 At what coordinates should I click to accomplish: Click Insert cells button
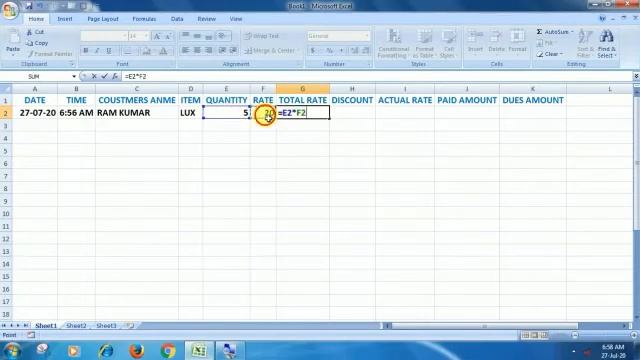pos(475,41)
